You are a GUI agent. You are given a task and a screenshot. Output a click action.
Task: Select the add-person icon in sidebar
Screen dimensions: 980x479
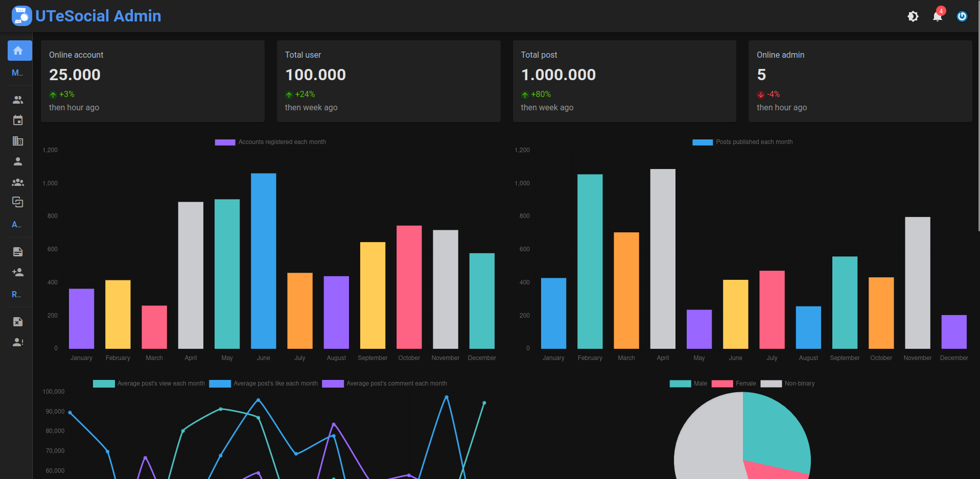point(18,272)
